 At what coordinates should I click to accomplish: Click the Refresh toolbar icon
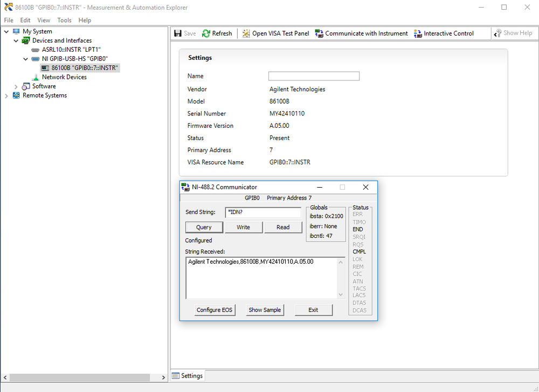[x=206, y=33]
